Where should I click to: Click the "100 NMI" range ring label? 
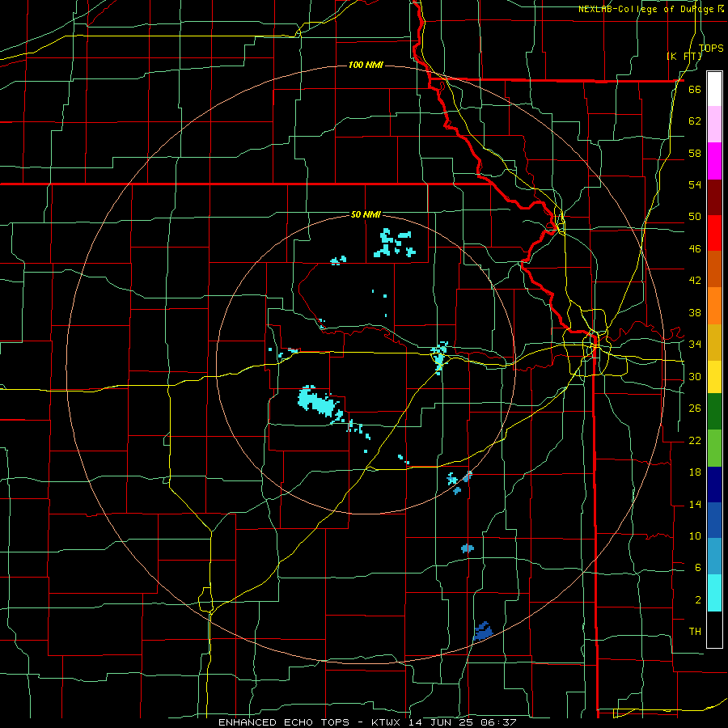(366, 65)
